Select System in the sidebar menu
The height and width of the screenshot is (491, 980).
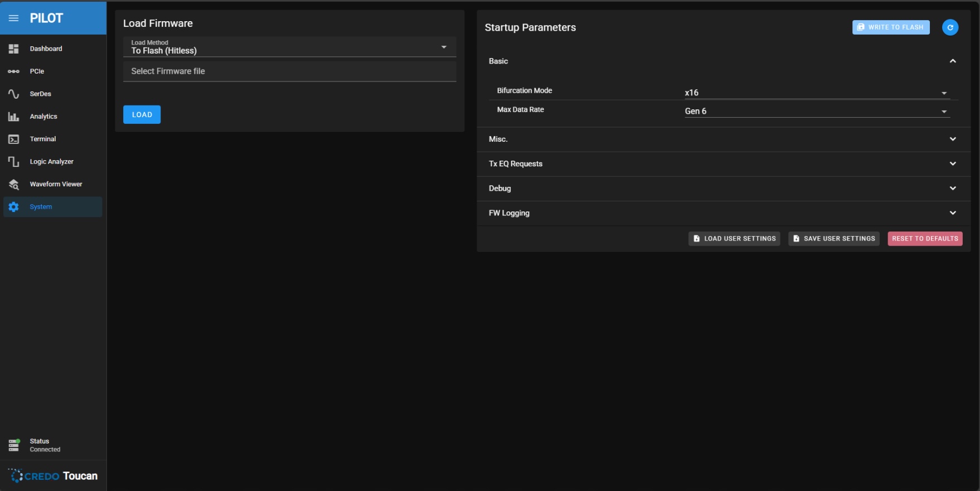(41, 207)
